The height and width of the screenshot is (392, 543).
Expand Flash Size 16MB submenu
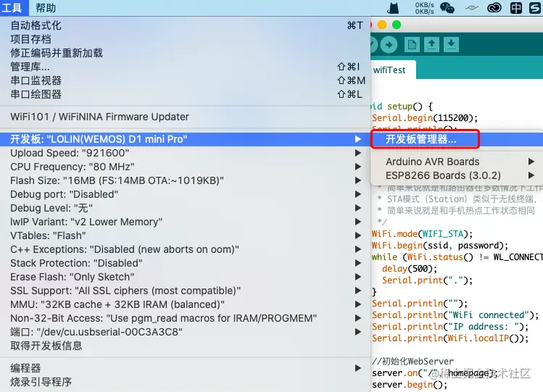[186, 180]
